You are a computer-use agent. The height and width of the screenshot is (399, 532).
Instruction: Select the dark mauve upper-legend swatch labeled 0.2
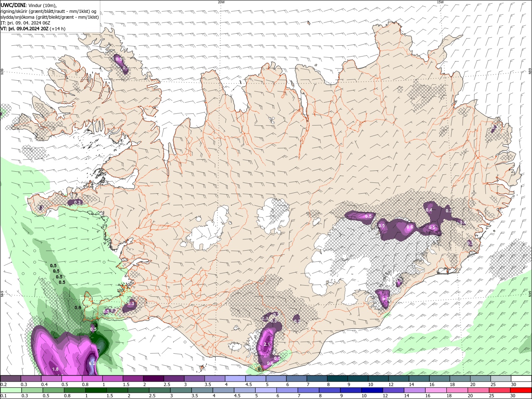tap(10, 379)
